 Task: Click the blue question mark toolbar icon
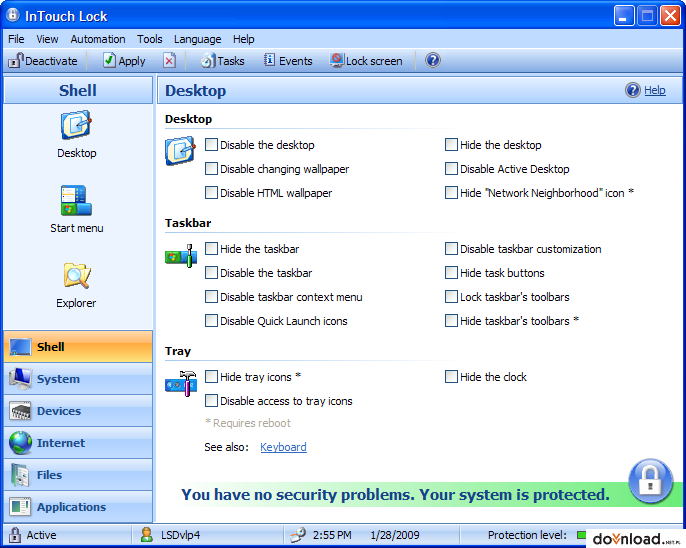(433, 60)
